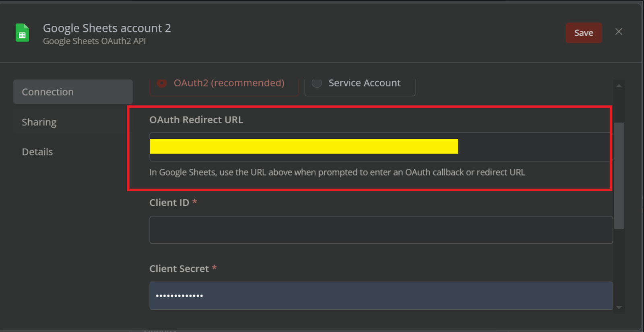Click the Client ID input field
Screen dimensions: 644x332
pos(381,230)
